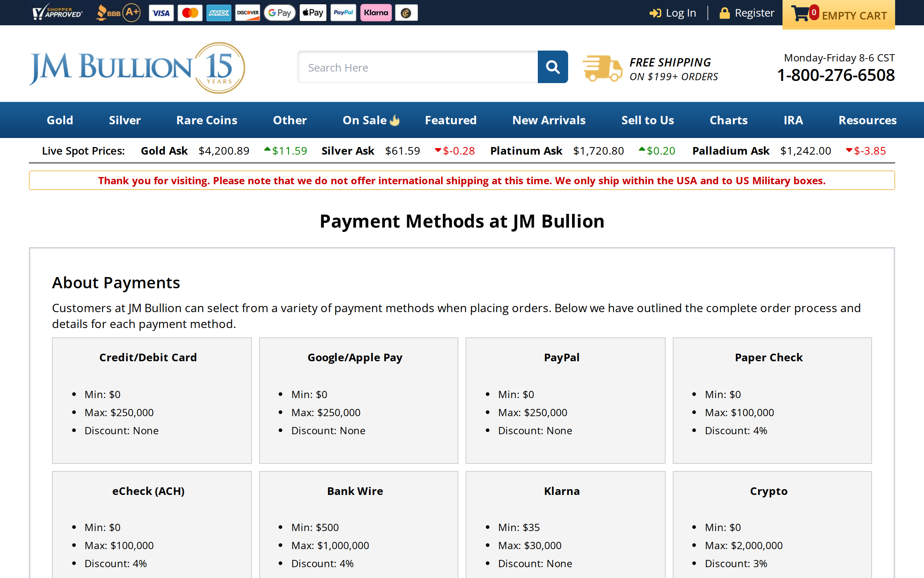Open the Featured menu
Image resolution: width=924 pixels, height=578 pixels.
450,120
